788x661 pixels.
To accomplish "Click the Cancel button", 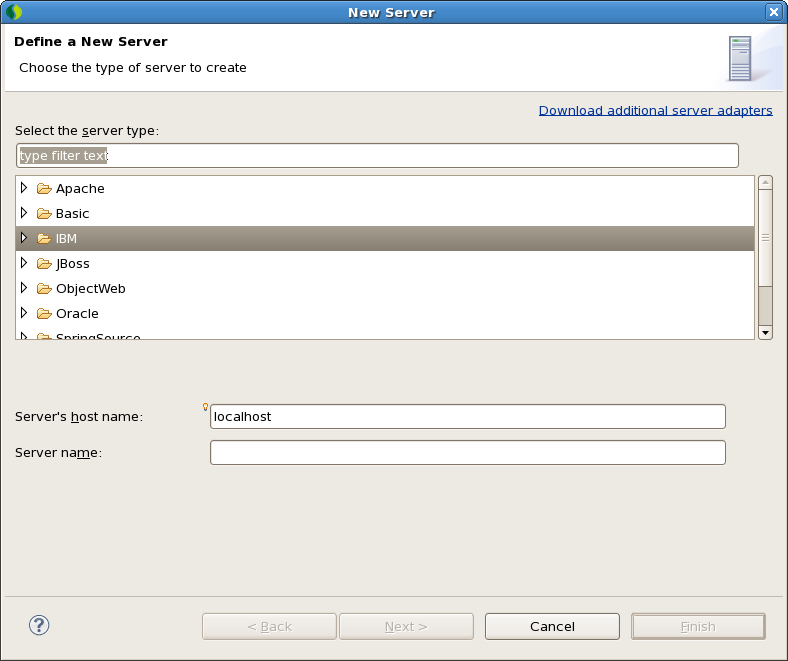I will coord(552,626).
